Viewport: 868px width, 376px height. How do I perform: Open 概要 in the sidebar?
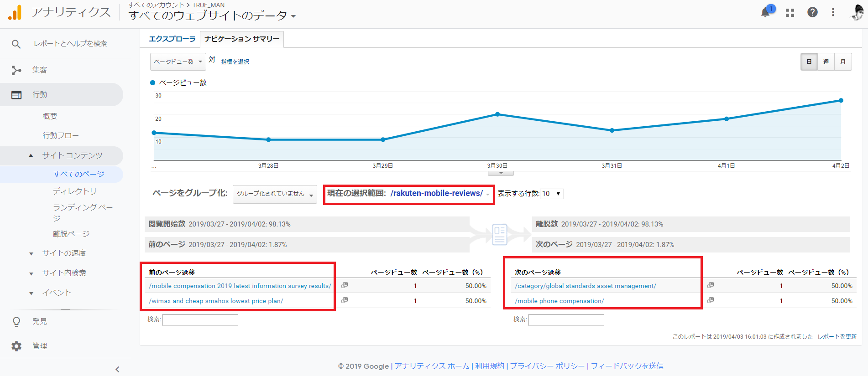point(50,116)
